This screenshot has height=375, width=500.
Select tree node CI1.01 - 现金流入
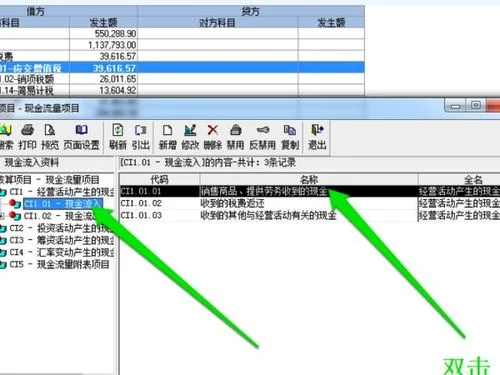pos(62,204)
